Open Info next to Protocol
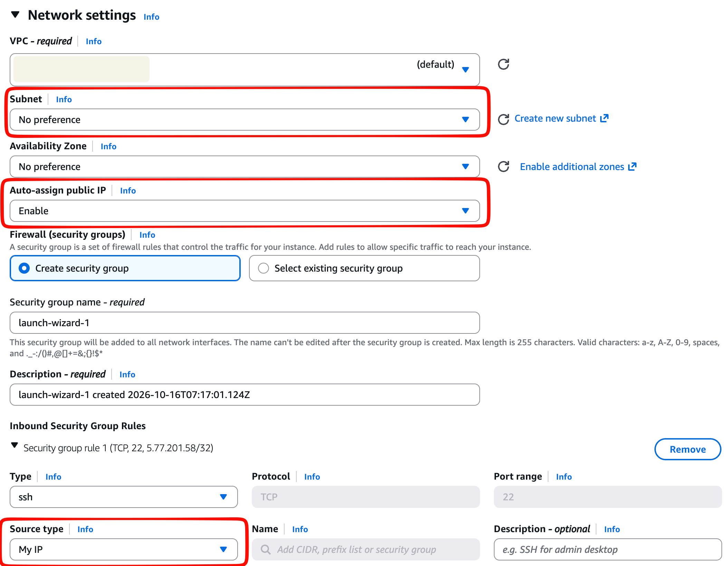The width and height of the screenshot is (728, 566). (x=312, y=477)
